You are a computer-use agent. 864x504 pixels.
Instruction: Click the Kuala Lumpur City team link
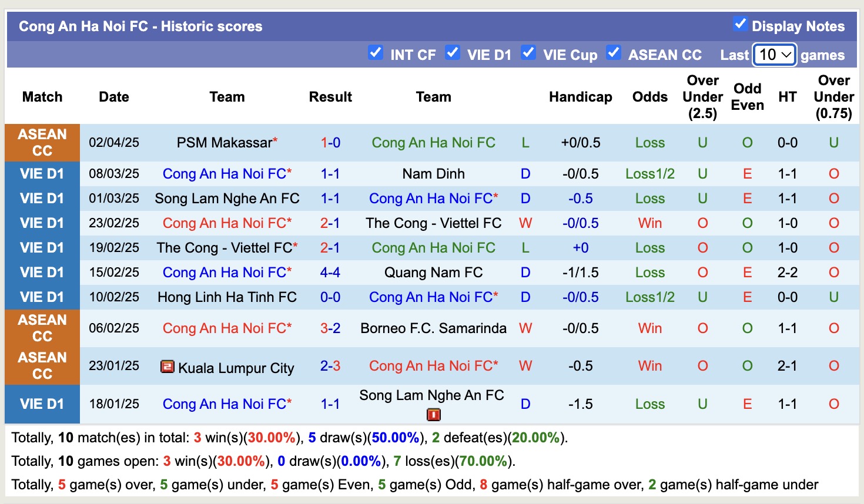point(236,368)
